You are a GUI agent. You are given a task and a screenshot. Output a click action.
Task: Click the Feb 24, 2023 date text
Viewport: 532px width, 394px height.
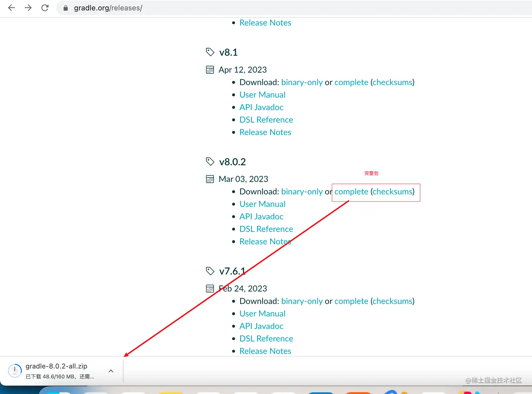tap(243, 289)
